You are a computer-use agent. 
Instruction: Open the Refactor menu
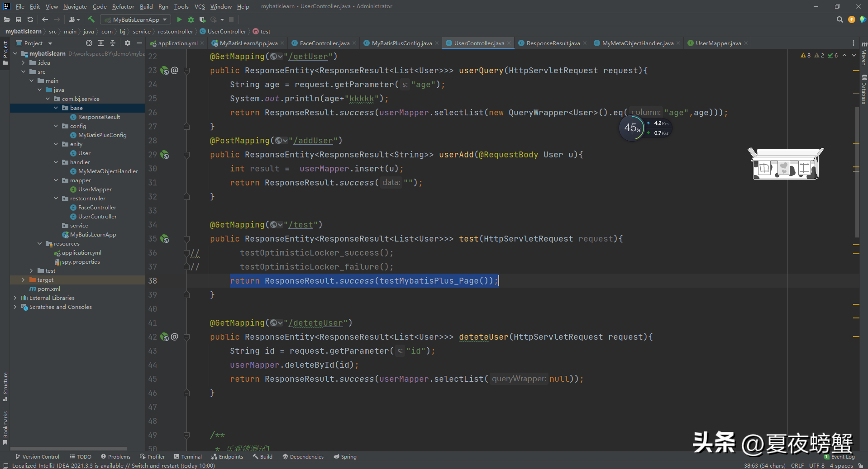tap(123, 6)
